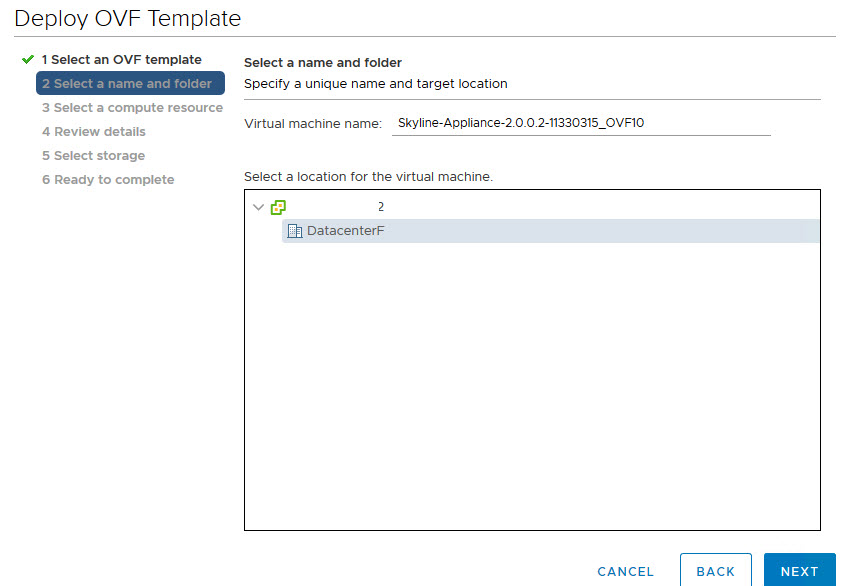Open step 6 Ready to complete

[108, 180]
